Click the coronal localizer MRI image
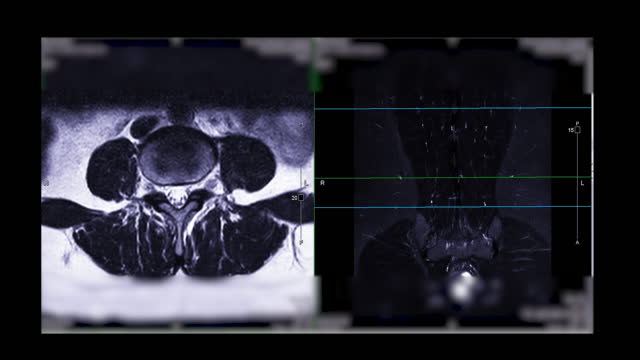This screenshot has height=360, width=640. point(453,185)
